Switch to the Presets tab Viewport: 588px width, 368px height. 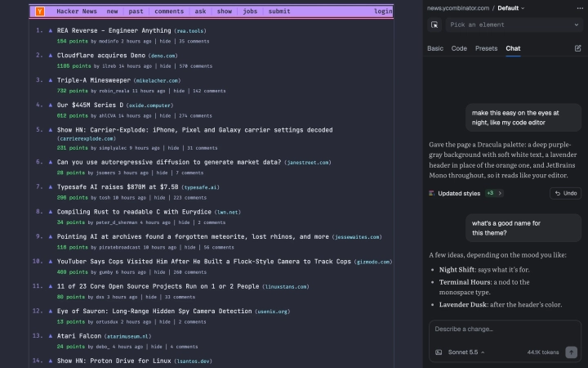pyautogui.click(x=486, y=48)
